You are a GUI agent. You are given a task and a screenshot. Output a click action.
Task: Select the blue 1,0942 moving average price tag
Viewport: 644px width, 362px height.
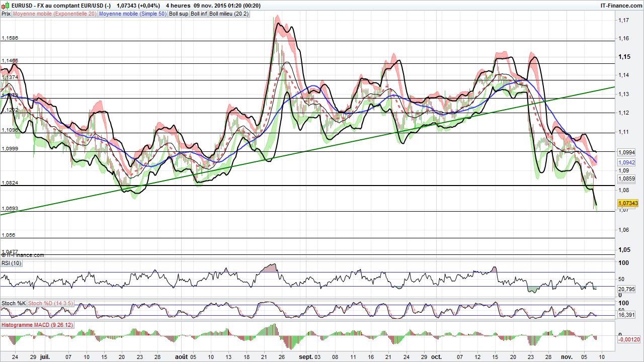click(x=626, y=162)
